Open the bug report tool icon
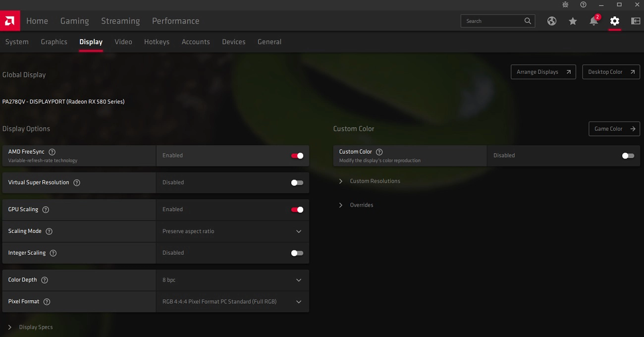Viewport: 644px width, 337px height. 566,4
